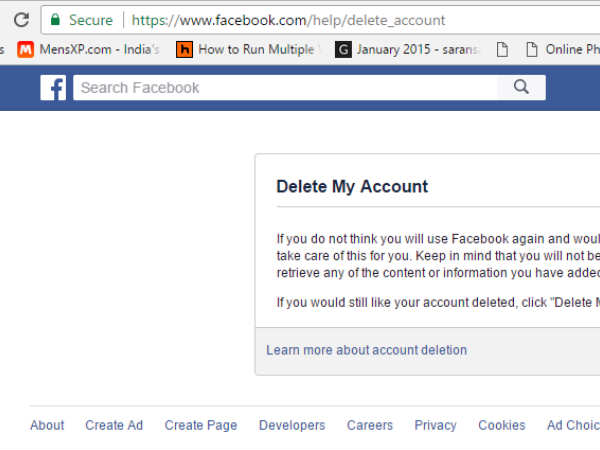Click the address bar URL

(290, 20)
